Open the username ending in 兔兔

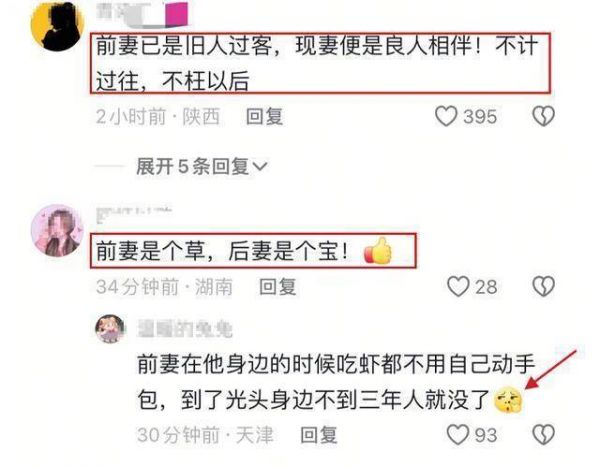click(x=185, y=329)
